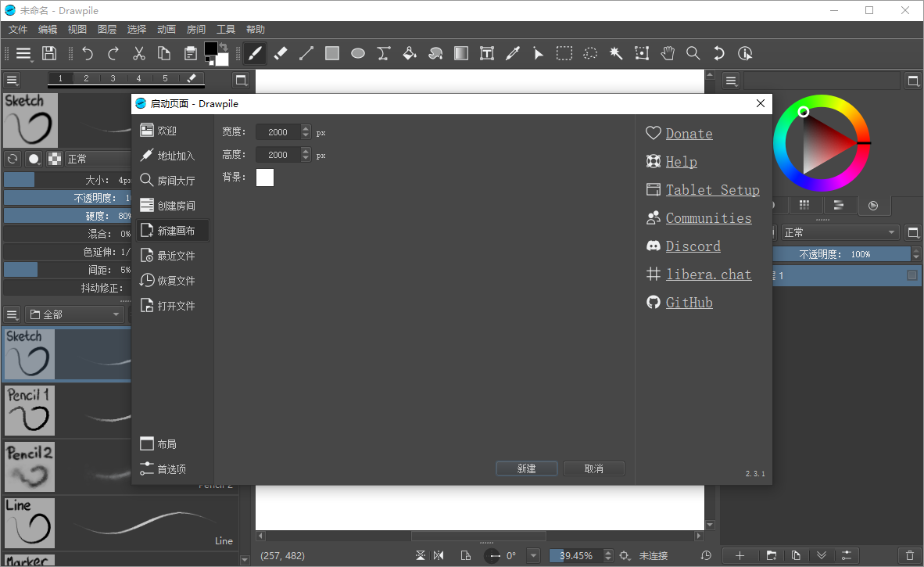924x567 pixels.
Task: Open the 图层 menu
Action: (x=106, y=30)
